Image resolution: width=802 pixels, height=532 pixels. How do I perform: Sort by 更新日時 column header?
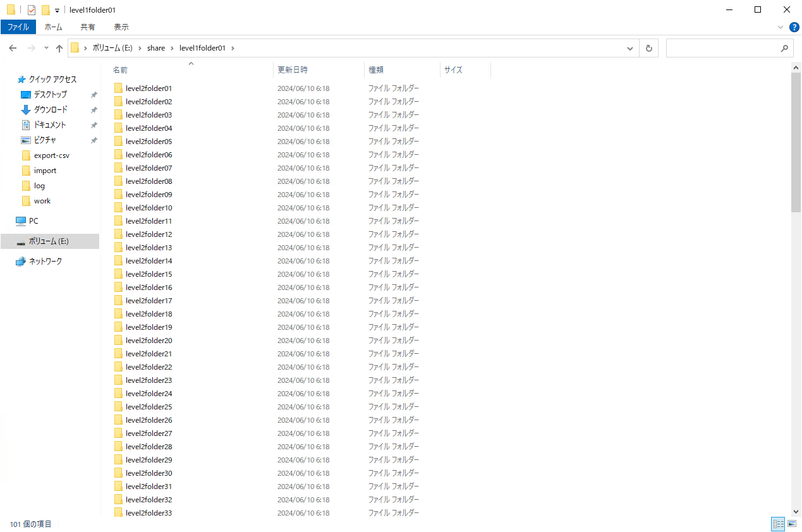click(x=293, y=70)
